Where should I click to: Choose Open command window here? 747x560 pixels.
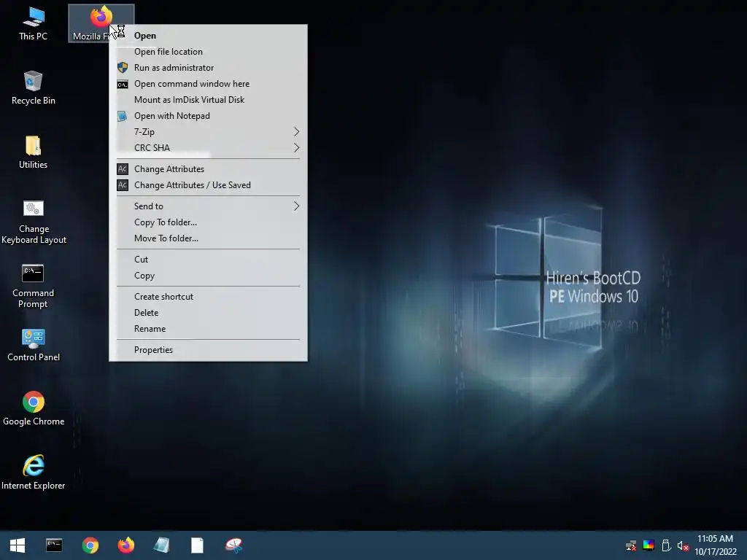coord(208,84)
